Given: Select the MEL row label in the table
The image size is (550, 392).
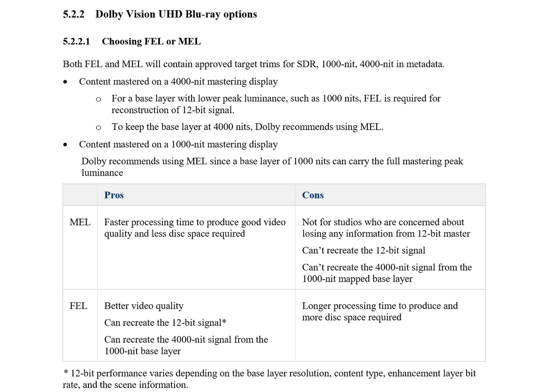Looking at the screenshot, I should 79,222.
